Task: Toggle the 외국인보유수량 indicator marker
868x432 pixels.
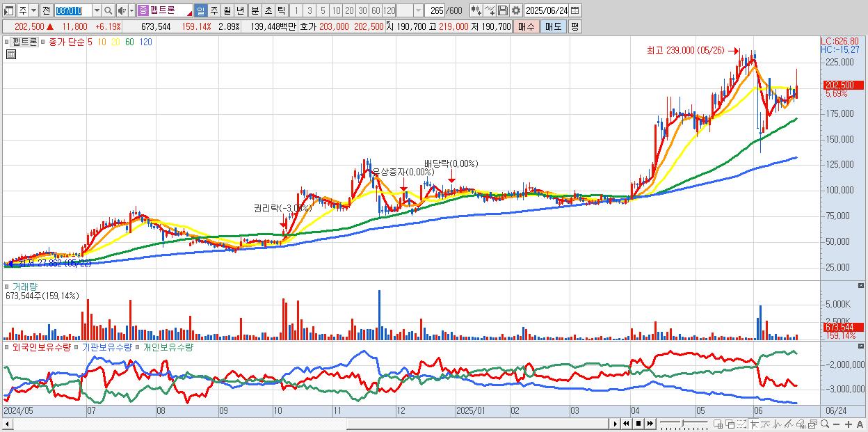Action: (7, 346)
